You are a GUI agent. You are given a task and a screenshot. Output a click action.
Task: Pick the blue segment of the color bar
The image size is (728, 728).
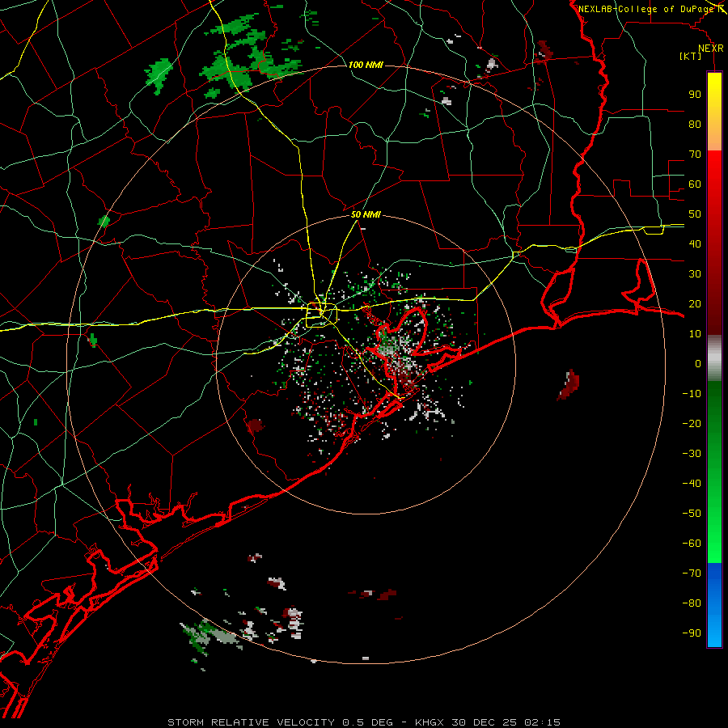pos(714,605)
